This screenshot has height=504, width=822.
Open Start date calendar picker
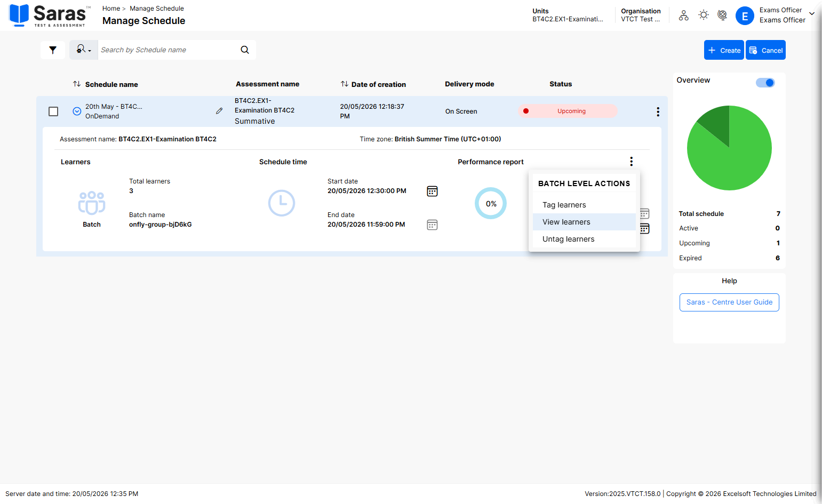[432, 191]
